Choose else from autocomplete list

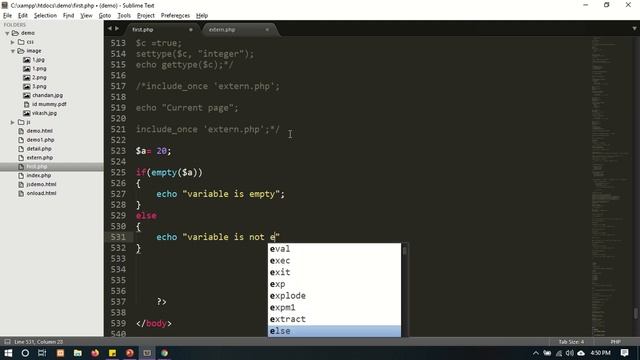(x=334, y=331)
